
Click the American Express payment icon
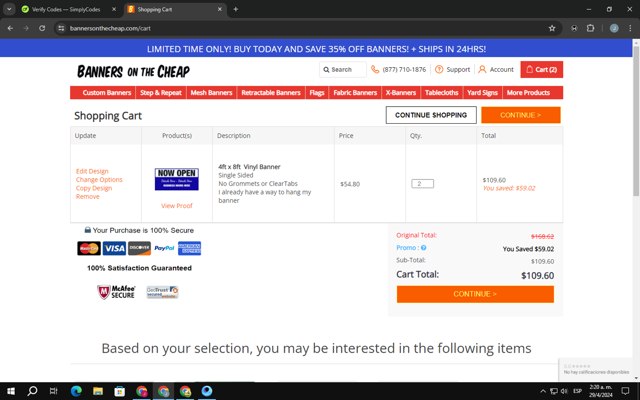pyautogui.click(x=189, y=248)
